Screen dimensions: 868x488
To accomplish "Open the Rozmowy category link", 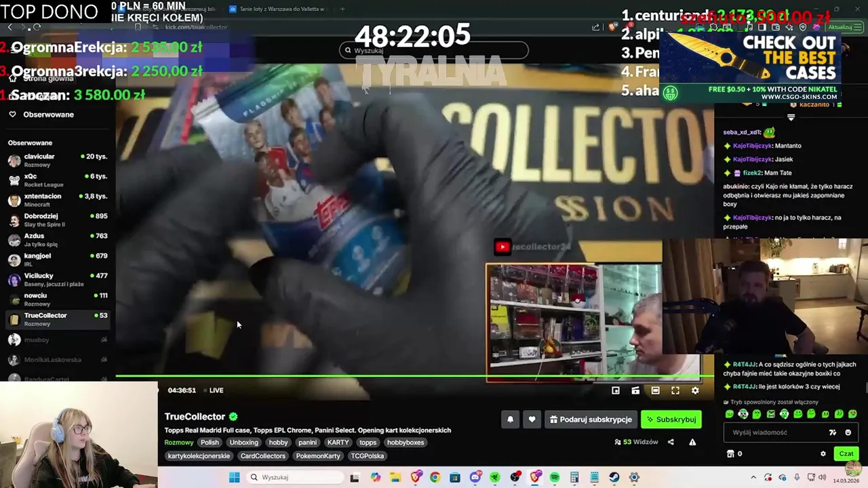I will pos(178,443).
